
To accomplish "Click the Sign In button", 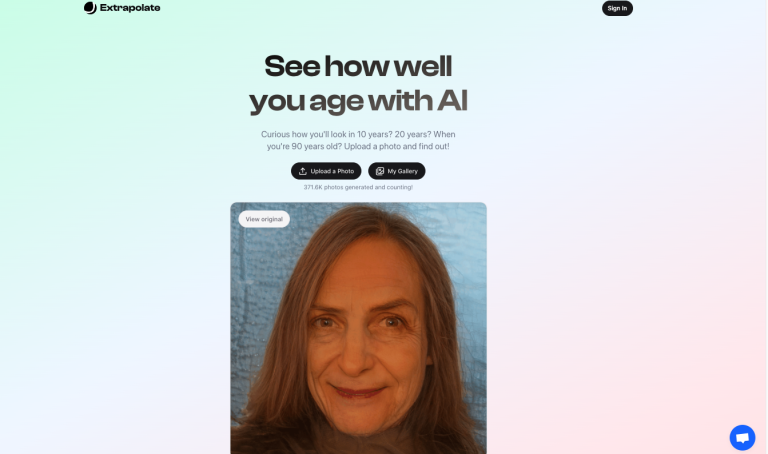I will pos(617,8).
